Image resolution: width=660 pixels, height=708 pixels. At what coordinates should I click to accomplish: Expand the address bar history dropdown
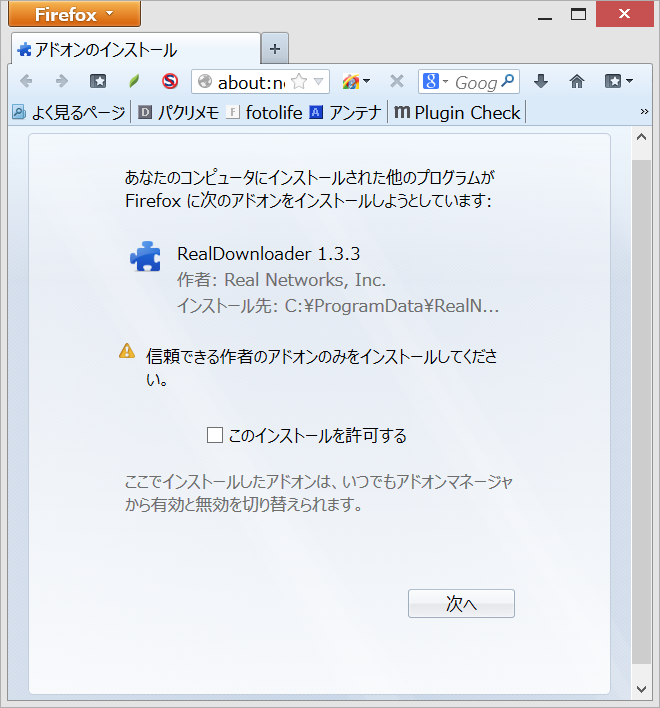pos(319,82)
